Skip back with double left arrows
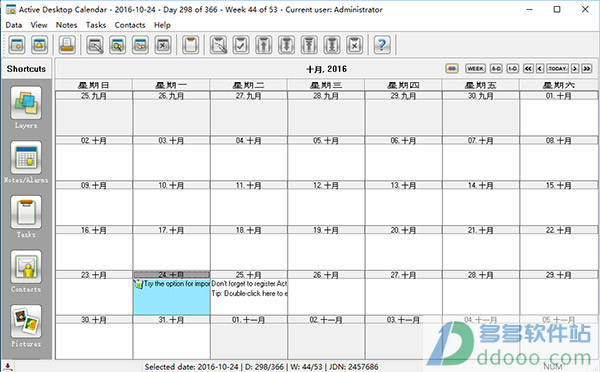 pos(528,69)
